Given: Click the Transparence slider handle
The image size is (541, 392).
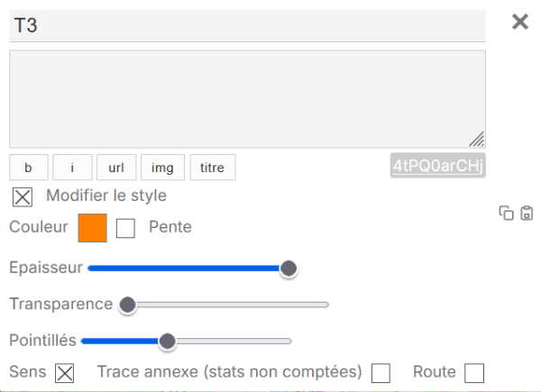Looking at the screenshot, I should pyautogui.click(x=127, y=305).
